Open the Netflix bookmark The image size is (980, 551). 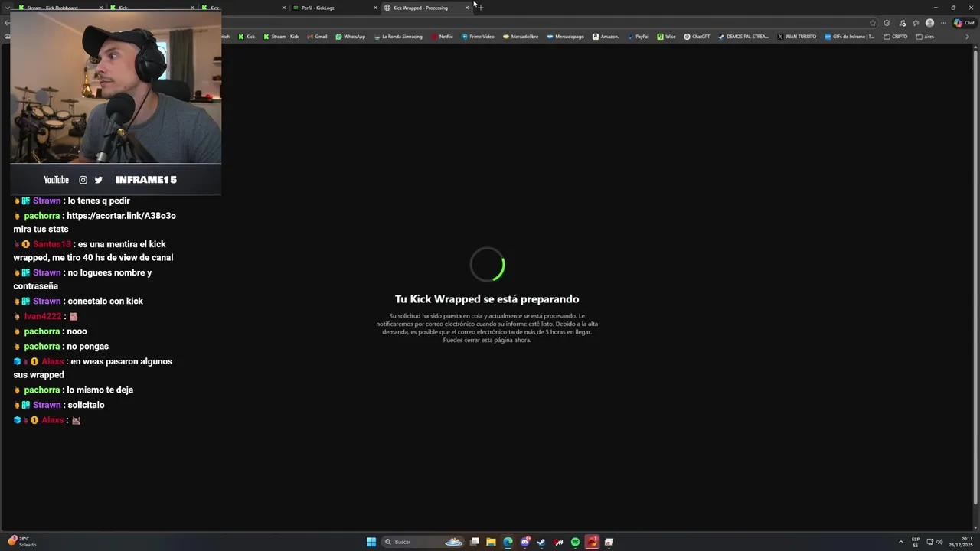(443, 37)
